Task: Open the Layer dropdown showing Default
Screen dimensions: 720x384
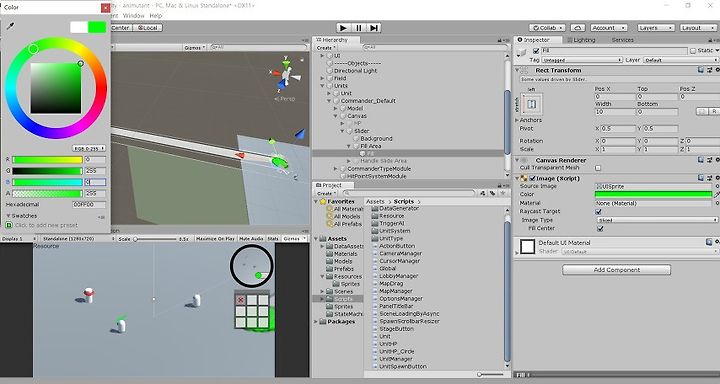Action: point(681,60)
